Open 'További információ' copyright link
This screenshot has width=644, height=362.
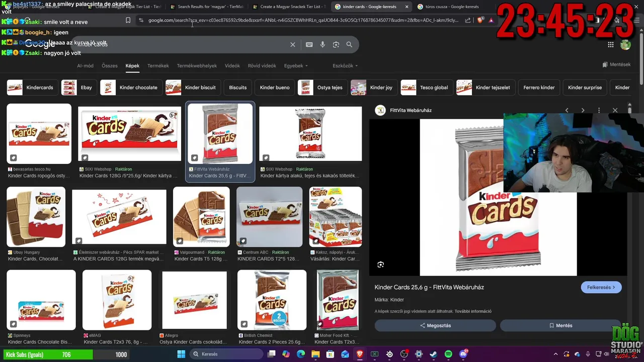pyautogui.click(x=473, y=311)
